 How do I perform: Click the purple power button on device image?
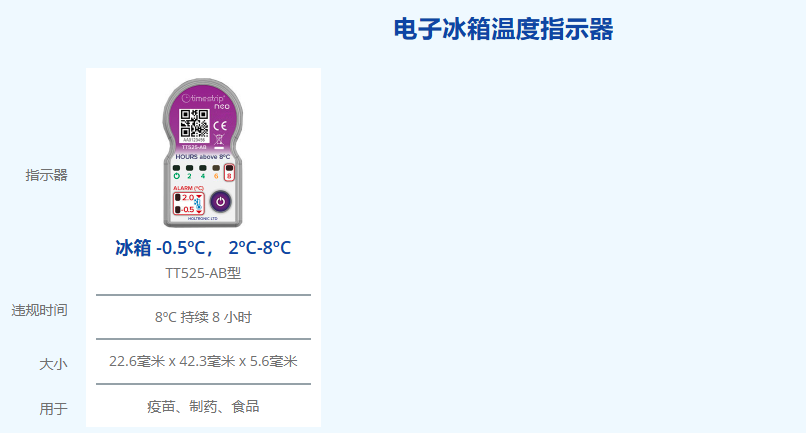tap(221, 202)
